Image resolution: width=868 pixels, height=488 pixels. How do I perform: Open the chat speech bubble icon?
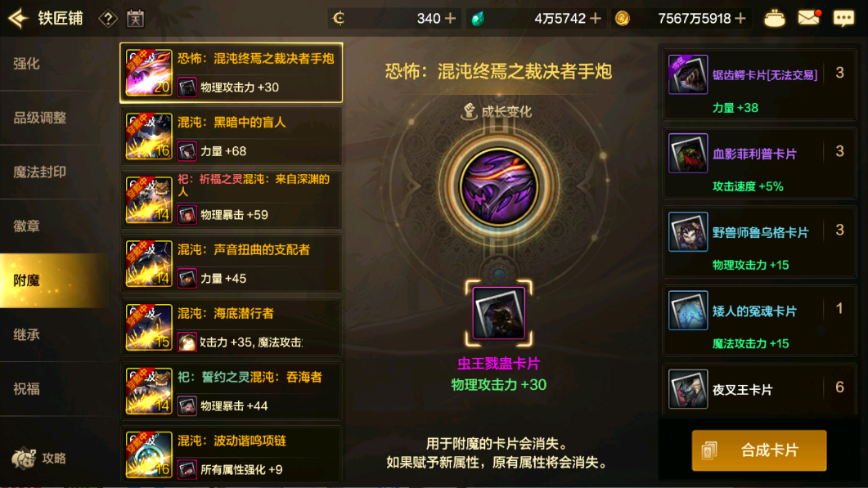tap(843, 19)
